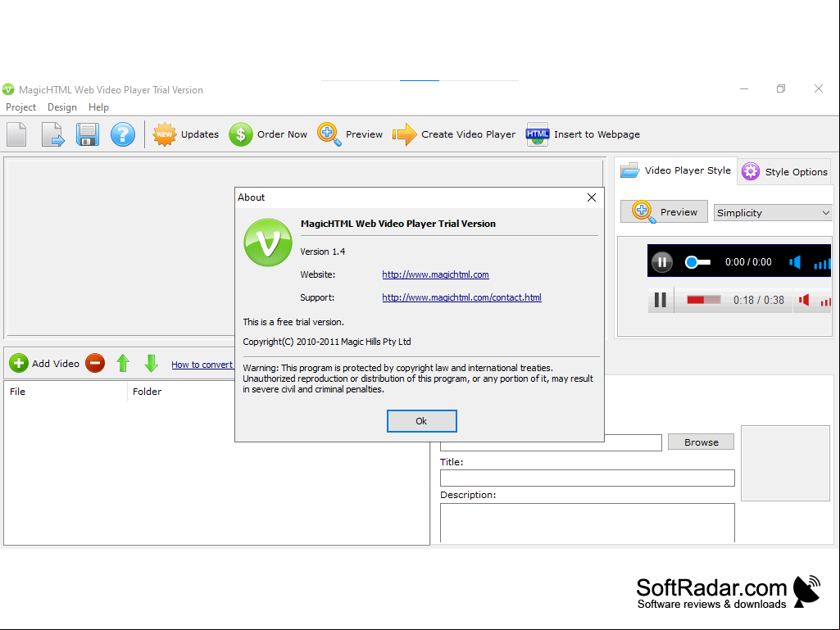Open the magichtml.com website link
The height and width of the screenshot is (630, 840).
[435, 274]
